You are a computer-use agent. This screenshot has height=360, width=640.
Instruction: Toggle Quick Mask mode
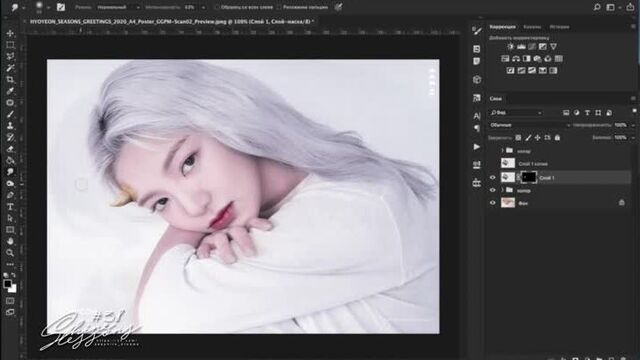(x=10, y=301)
